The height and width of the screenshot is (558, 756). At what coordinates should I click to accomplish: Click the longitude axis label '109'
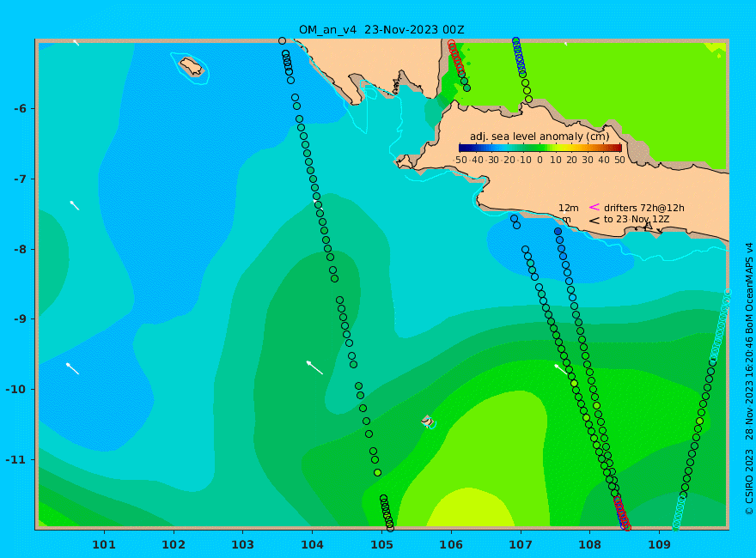[659, 544]
